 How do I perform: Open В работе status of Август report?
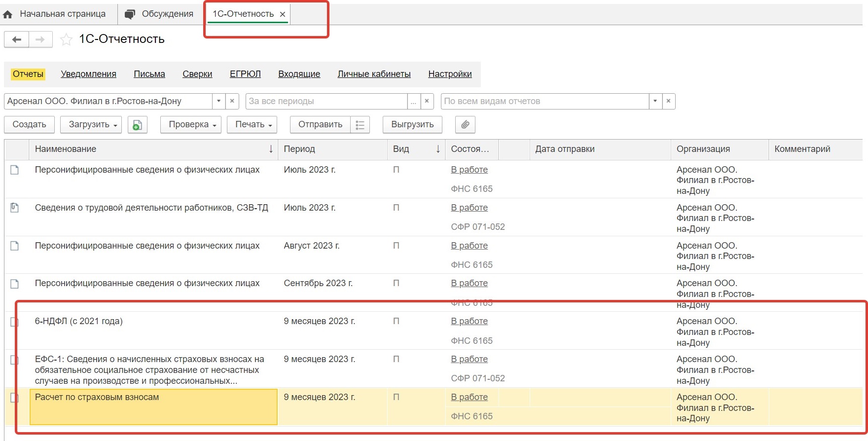click(470, 246)
